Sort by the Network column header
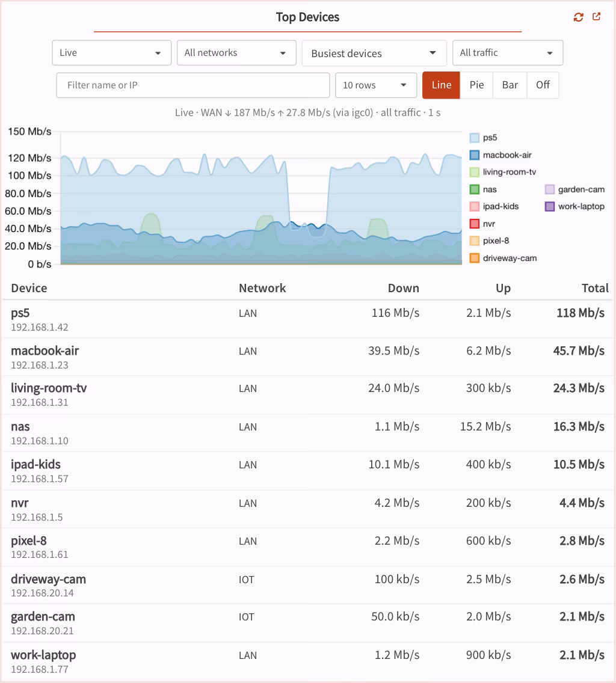Image resolution: width=616 pixels, height=683 pixels. tap(262, 289)
